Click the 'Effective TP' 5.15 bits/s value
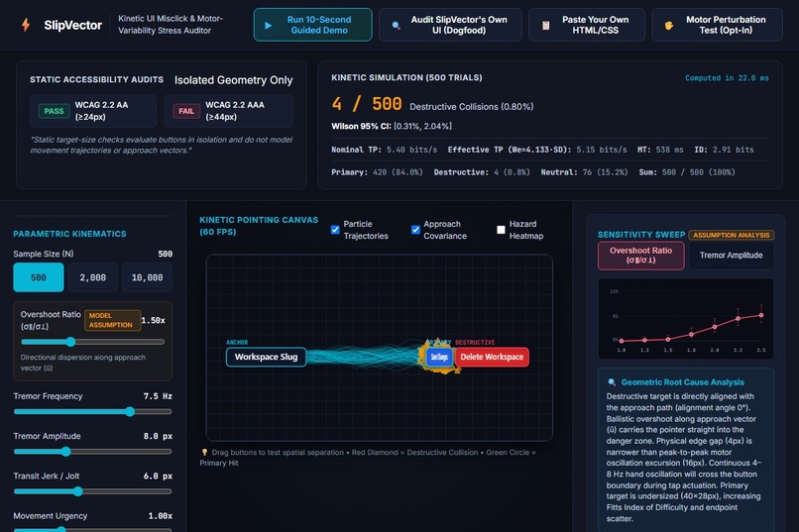Image resolution: width=799 pixels, height=532 pixels. (x=537, y=150)
